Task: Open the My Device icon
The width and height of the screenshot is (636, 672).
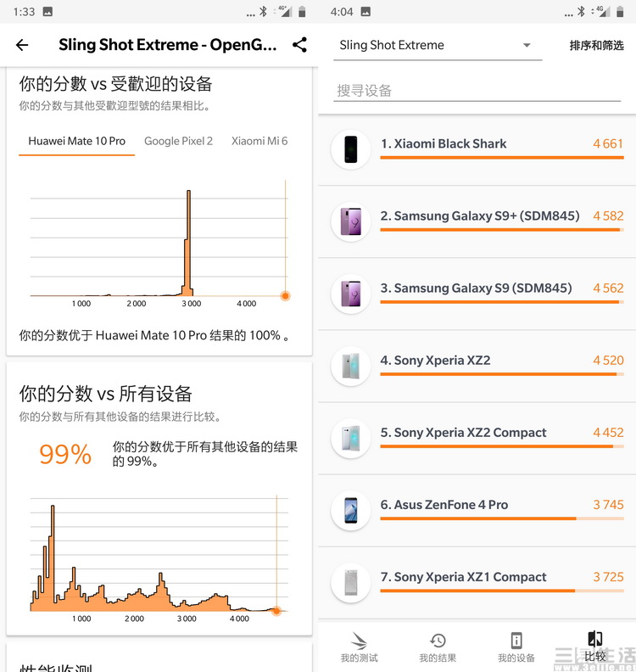Action: [x=516, y=641]
